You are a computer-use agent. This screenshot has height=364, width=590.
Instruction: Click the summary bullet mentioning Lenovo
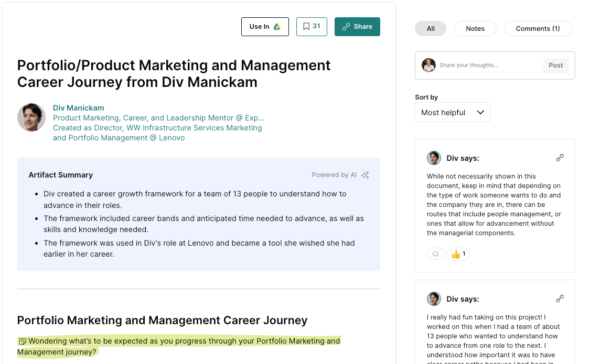[199, 248]
